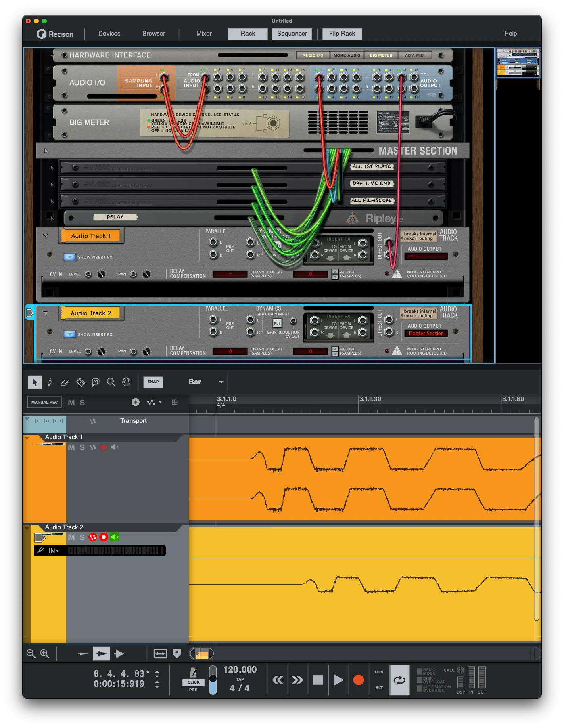Select the arrow Selection tool
The width and height of the screenshot is (564, 728).
click(35, 382)
